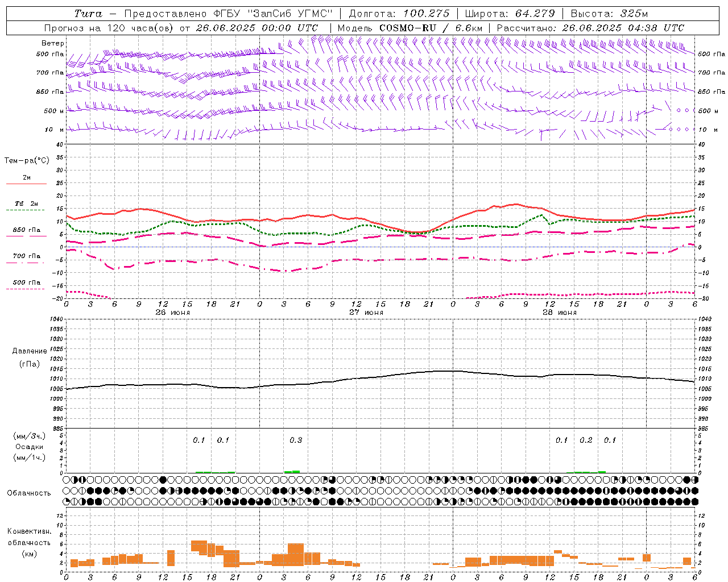The height and width of the screenshot is (582, 728).
Task: Click the 10 м wind level label on left axis
Action: coord(55,130)
